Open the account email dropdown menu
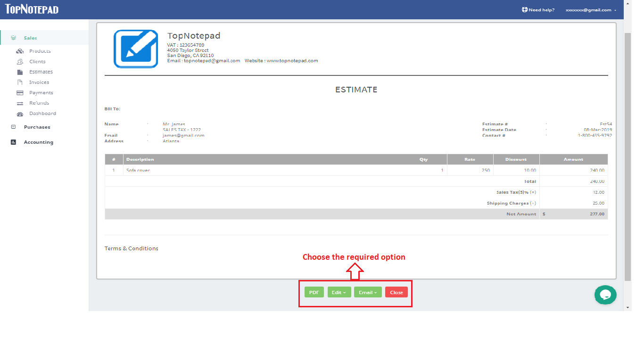 (591, 10)
